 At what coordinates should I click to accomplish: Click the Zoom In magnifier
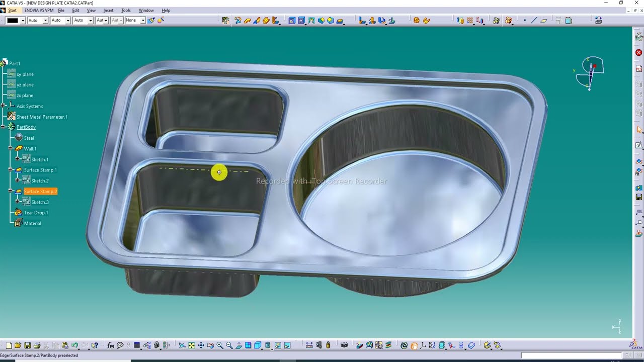pyautogui.click(x=220, y=345)
